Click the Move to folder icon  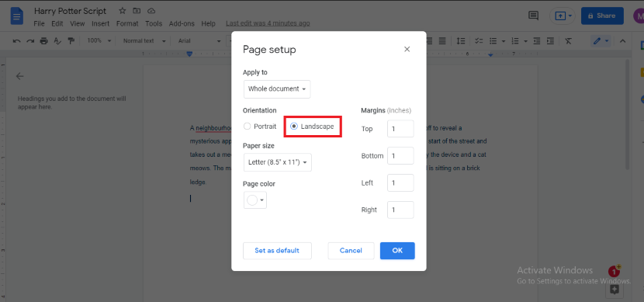[137, 11]
